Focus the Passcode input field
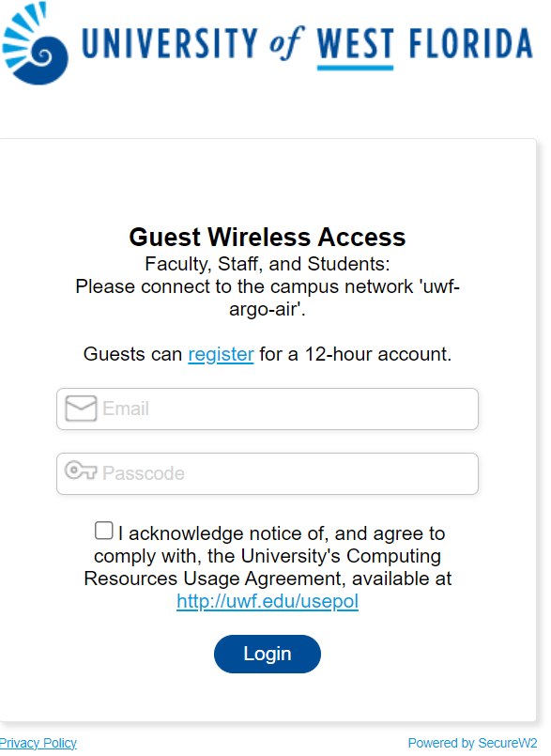The height and width of the screenshot is (756, 551). (268, 473)
